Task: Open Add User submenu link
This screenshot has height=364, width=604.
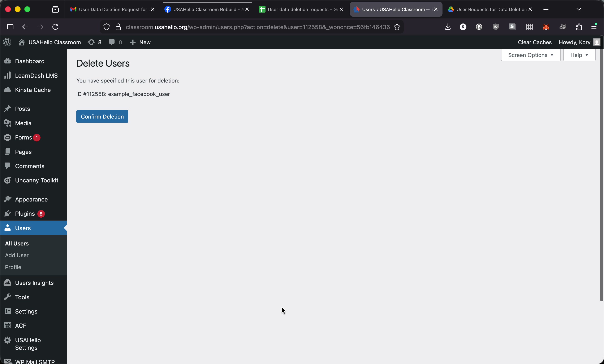Action: point(17,255)
